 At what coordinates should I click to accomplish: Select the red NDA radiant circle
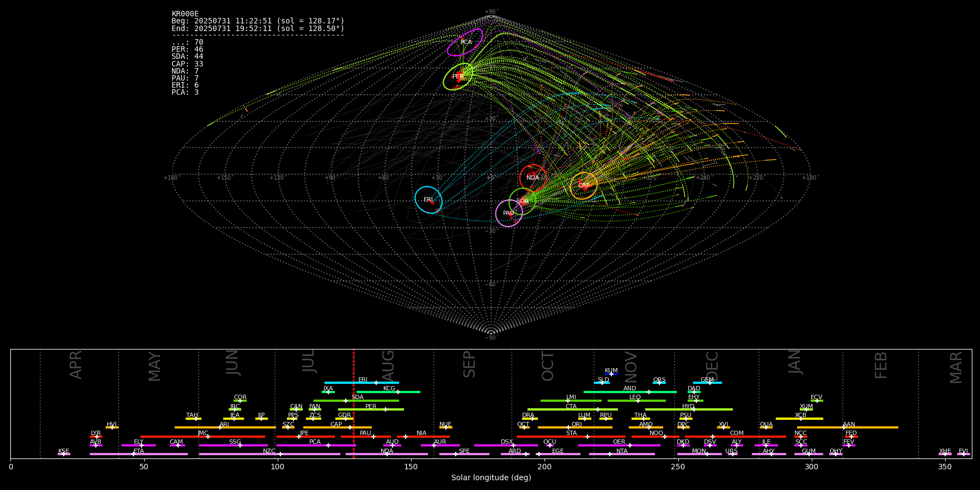(533, 178)
